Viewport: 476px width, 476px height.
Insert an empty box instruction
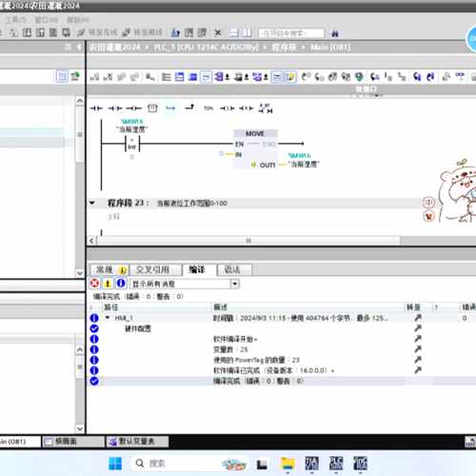click(x=152, y=109)
